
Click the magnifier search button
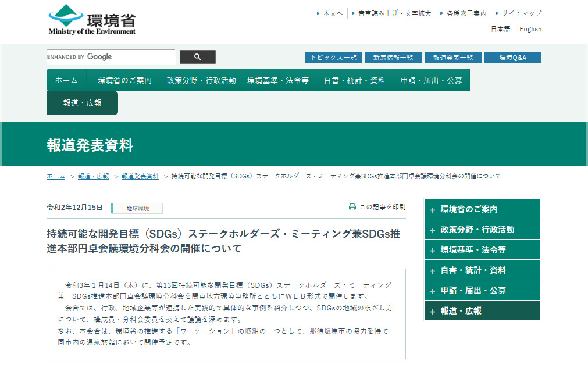point(197,57)
